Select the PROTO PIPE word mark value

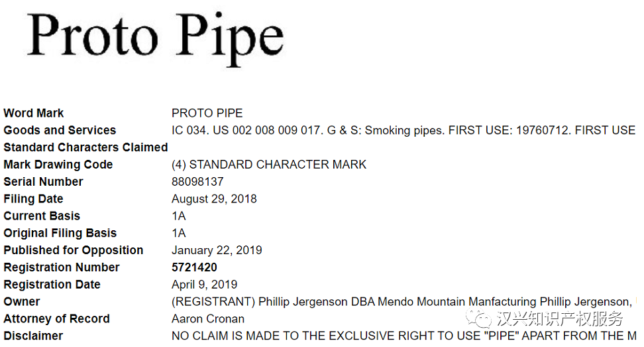tap(207, 113)
